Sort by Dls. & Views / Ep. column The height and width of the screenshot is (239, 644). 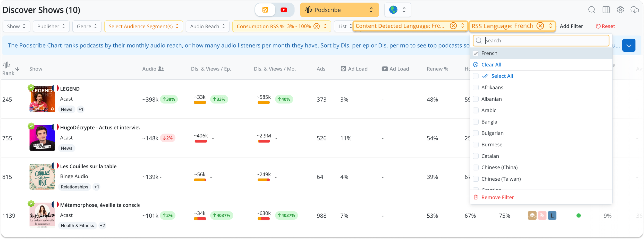211,69
